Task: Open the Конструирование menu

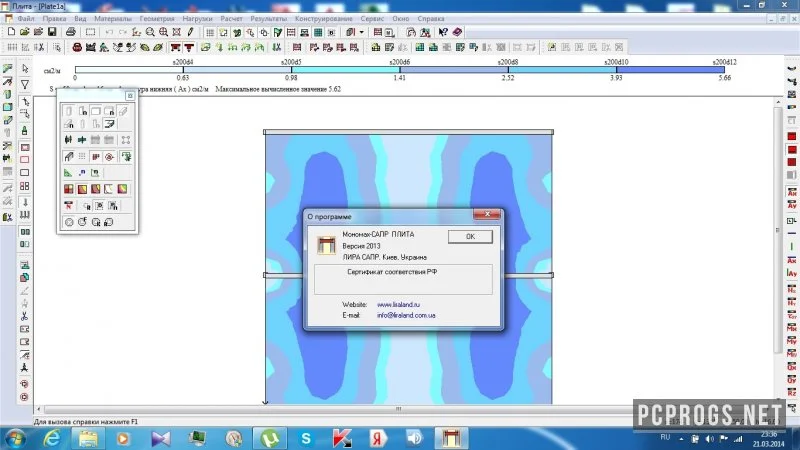Action: [323, 18]
